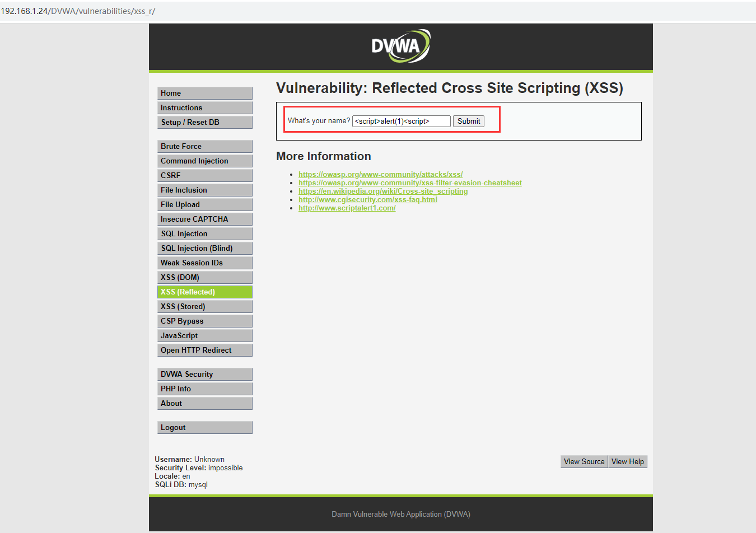756x533 pixels.
Task: Click the DVWA logo in header
Action: (400, 46)
